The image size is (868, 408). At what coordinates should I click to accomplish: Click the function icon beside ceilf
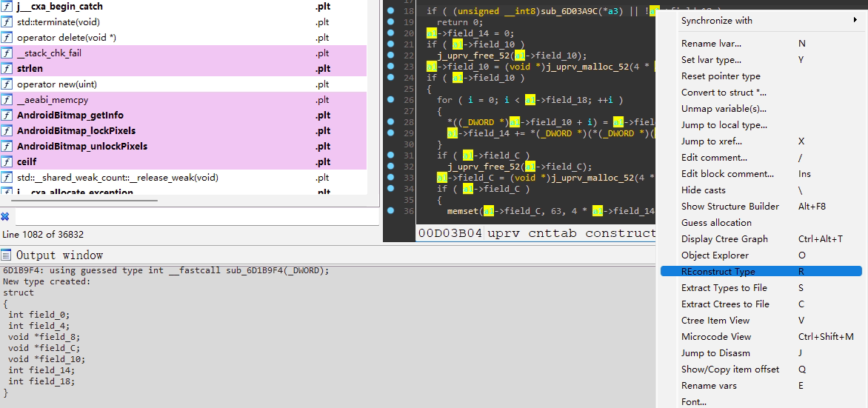[7, 162]
